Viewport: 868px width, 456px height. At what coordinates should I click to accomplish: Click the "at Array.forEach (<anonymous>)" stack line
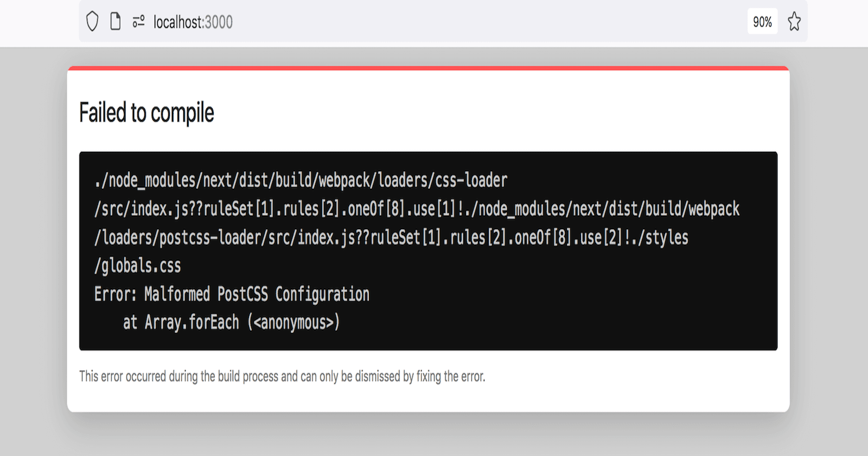pyautogui.click(x=231, y=322)
